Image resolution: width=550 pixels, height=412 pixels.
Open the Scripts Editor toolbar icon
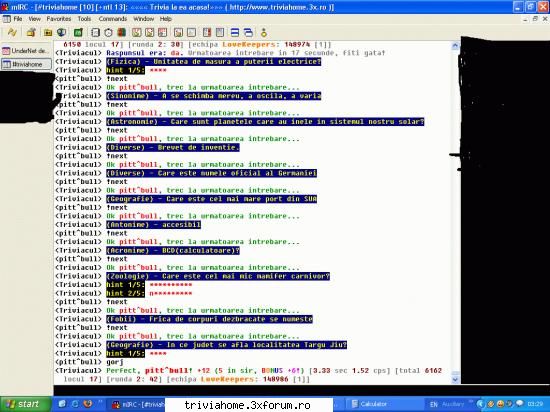tap(78, 33)
